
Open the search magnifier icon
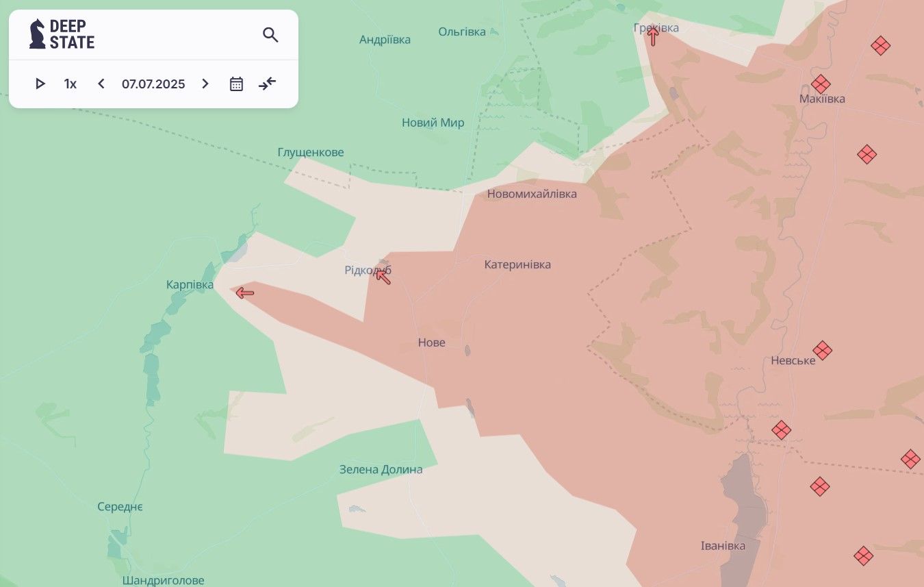click(270, 35)
